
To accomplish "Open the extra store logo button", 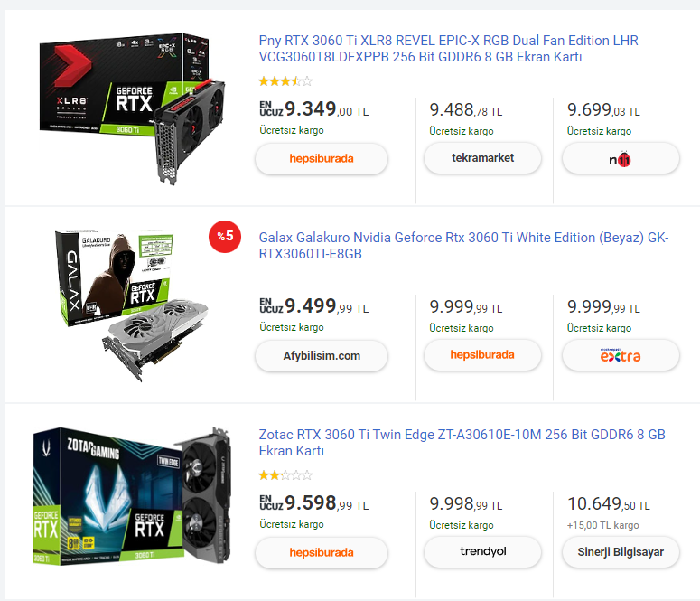I will pos(621,355).
